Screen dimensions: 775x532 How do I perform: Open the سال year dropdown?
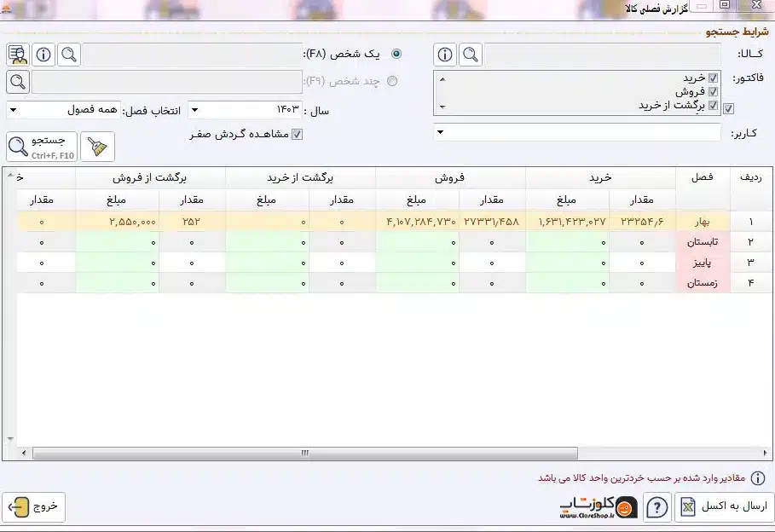click(194, 110)
